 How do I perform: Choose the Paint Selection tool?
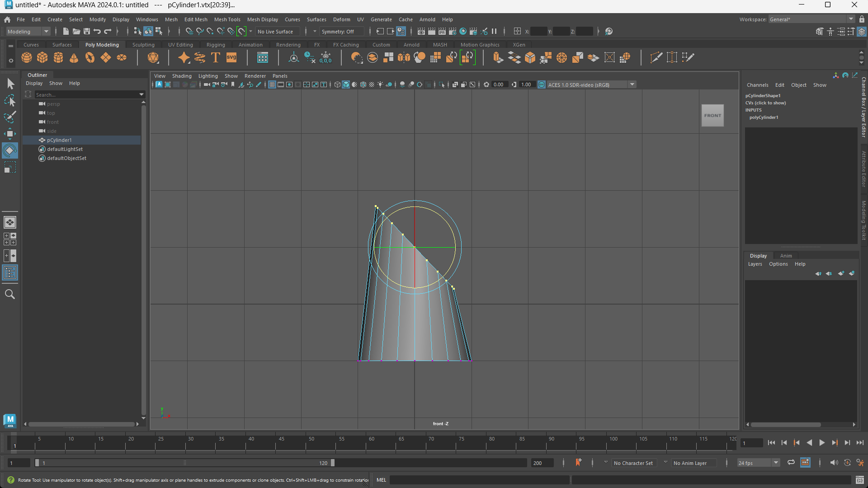point(10,117)
